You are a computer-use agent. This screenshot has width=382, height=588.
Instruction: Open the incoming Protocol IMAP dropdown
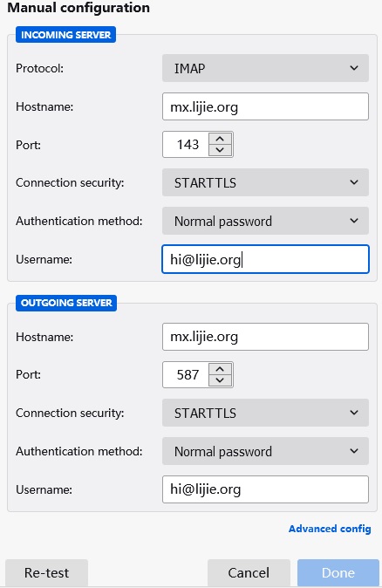[265, 68]
